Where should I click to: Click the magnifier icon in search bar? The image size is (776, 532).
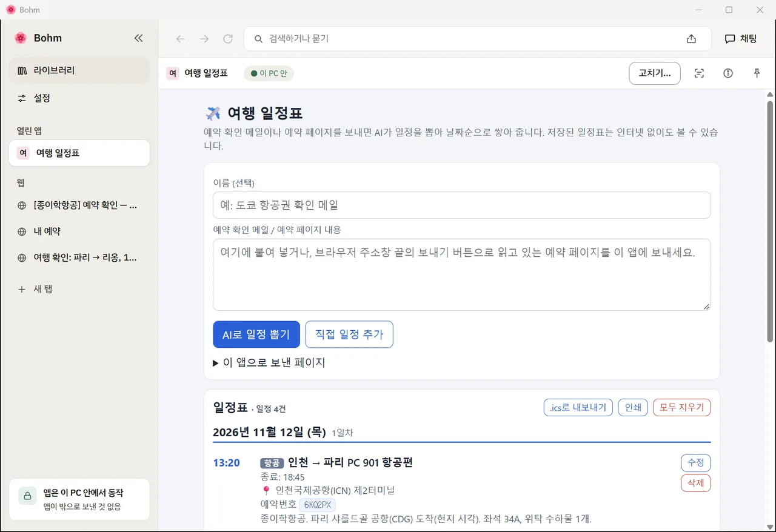tap(258, 39)
